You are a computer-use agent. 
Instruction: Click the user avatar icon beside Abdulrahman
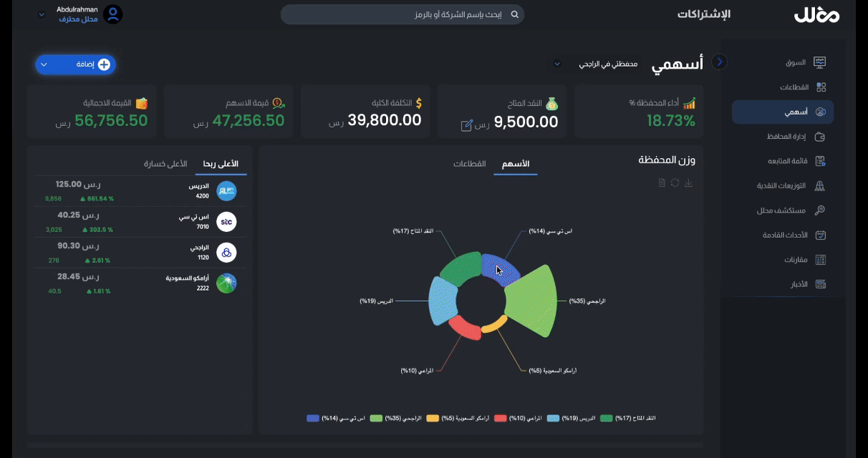112,14
